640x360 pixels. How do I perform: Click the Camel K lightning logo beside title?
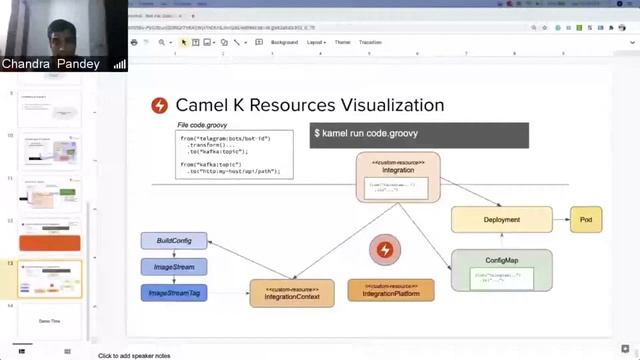[x=159, y=105]
